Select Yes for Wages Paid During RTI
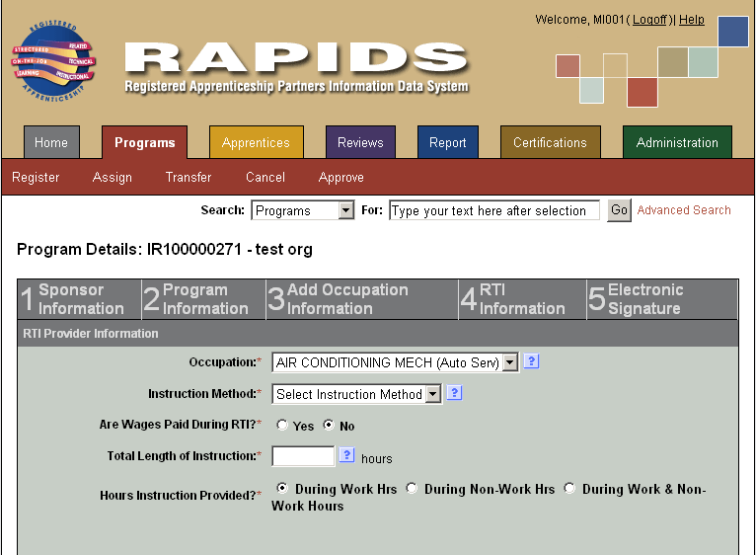 click(x=282, y=425)
